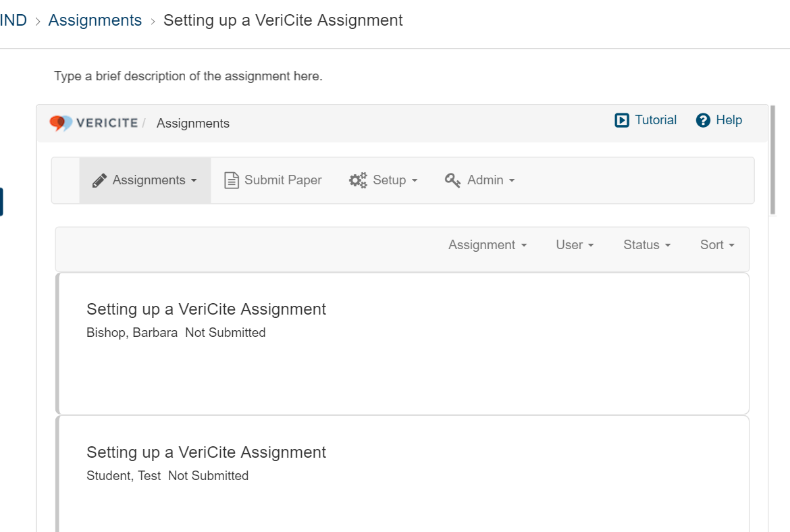
Task: Click the Tutorial play icon
Action: (622, 120)
